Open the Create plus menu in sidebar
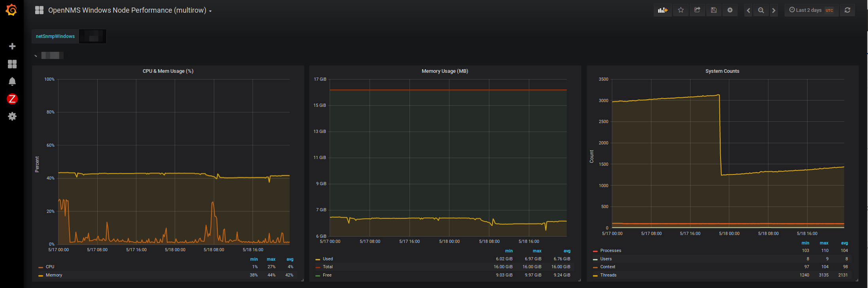This screenshot has width=868, height=288. 12,46
